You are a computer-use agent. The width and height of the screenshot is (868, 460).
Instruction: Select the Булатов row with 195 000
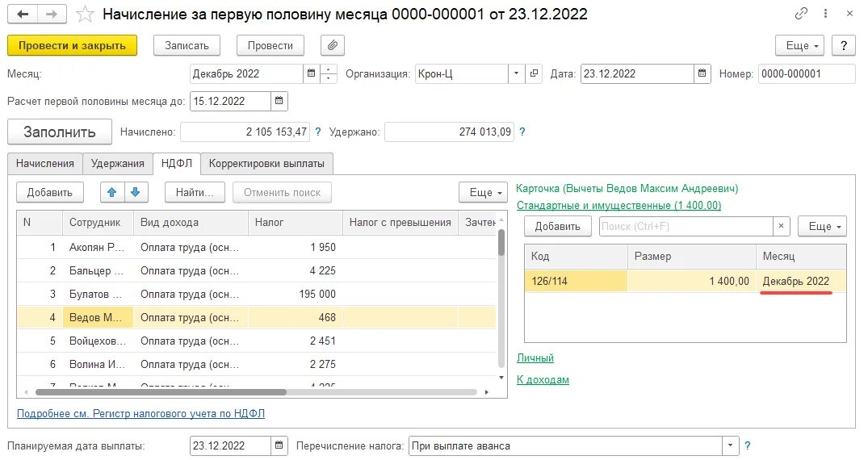point(256,294)
